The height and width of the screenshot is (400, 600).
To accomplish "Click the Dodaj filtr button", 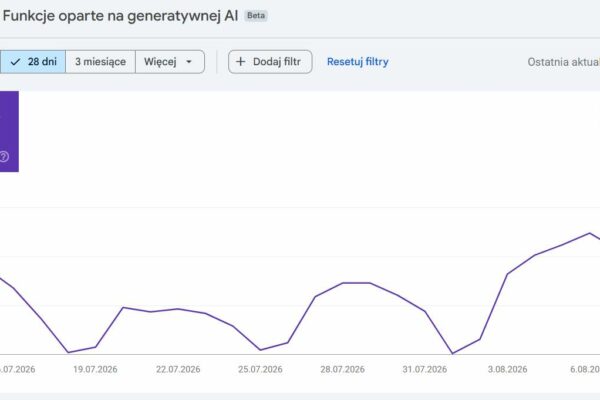I will [270, 62].
